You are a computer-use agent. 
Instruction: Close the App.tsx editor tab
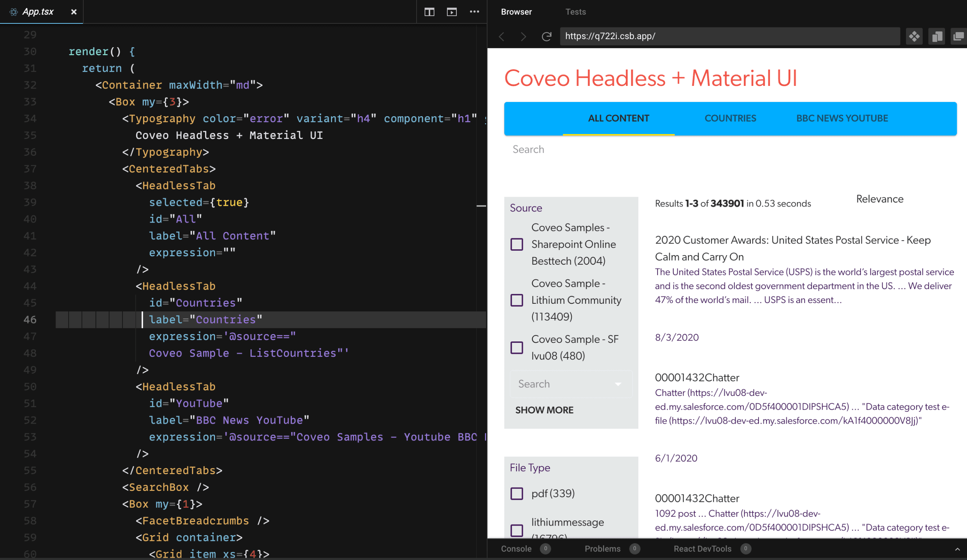coord(74,12)
